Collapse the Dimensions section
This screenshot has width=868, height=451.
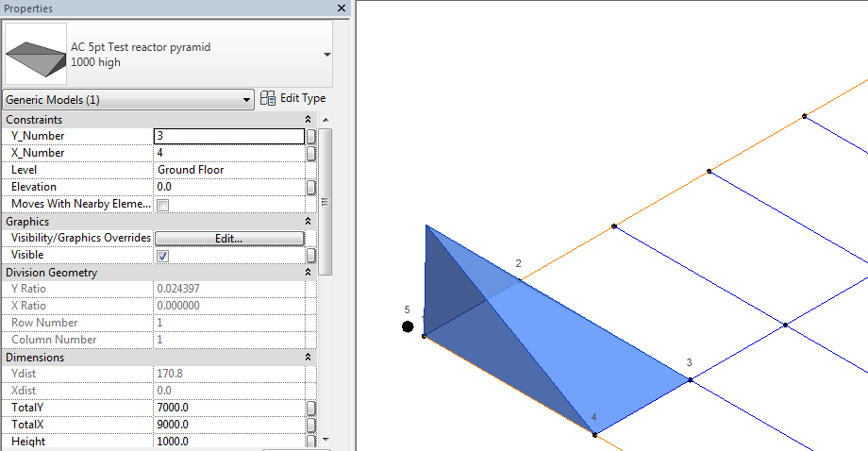(308, 358)
